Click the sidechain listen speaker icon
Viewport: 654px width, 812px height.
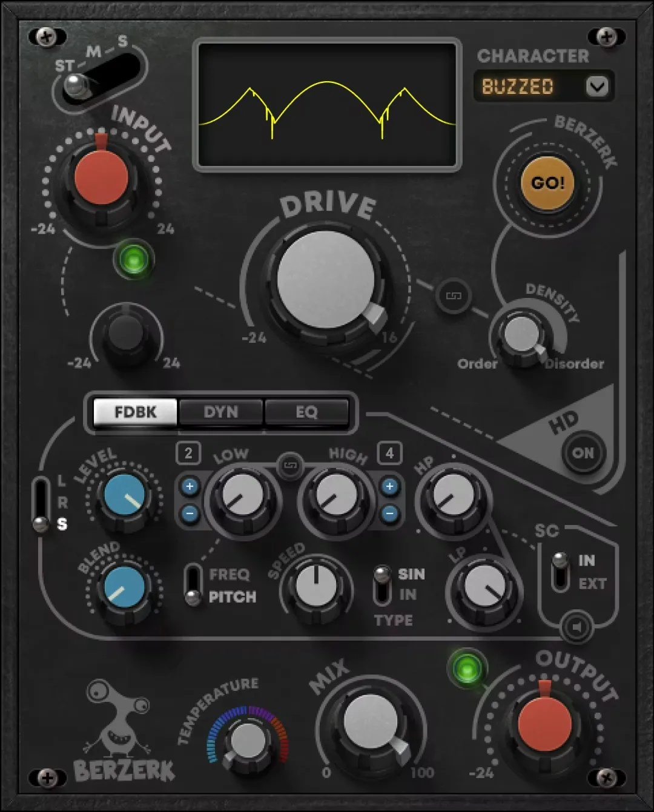[576, 627]
